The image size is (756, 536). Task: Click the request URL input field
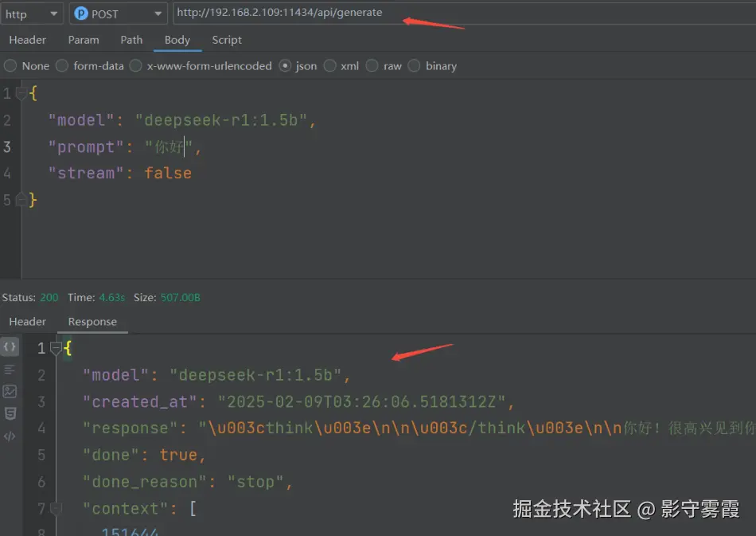463,13
